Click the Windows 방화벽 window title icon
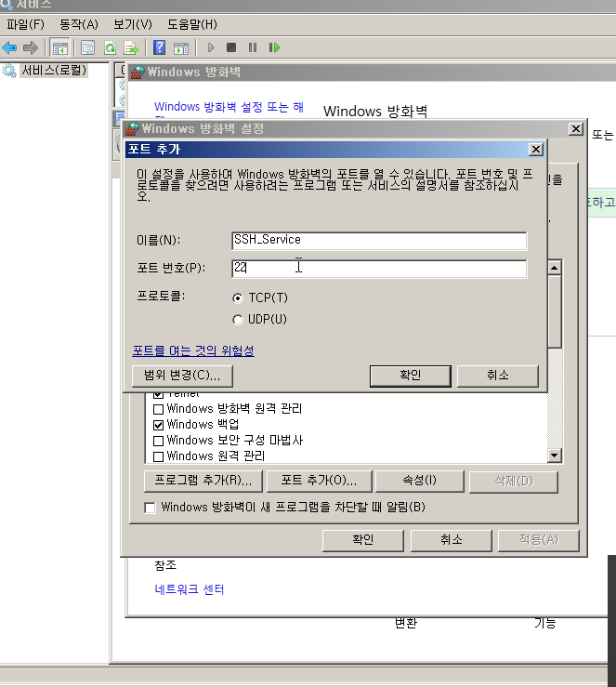 pyautogui.click(x=138, y=72)
